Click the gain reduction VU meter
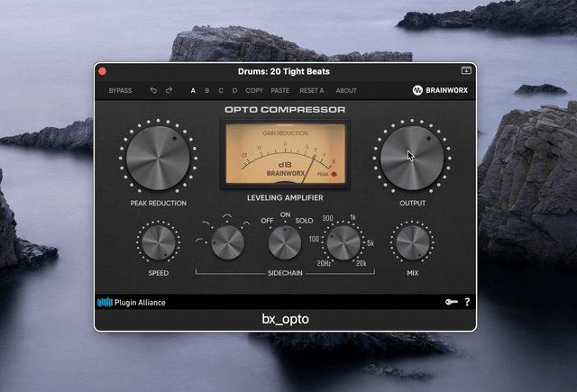The height and width of the screenshot is (392, 577). pyautogui.click(x=285, y=154)
